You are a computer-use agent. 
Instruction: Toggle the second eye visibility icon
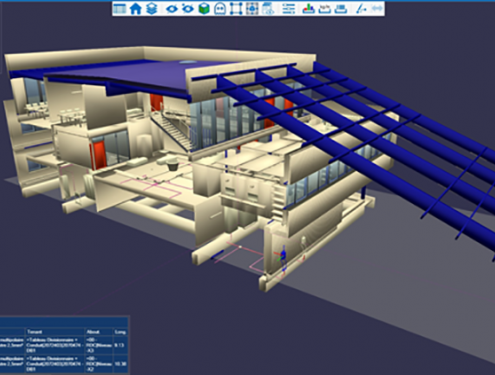click(188, 9)
